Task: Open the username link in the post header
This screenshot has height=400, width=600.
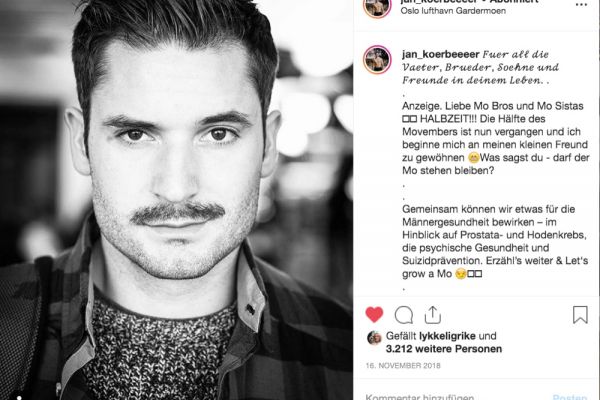Action: [439, 2]
